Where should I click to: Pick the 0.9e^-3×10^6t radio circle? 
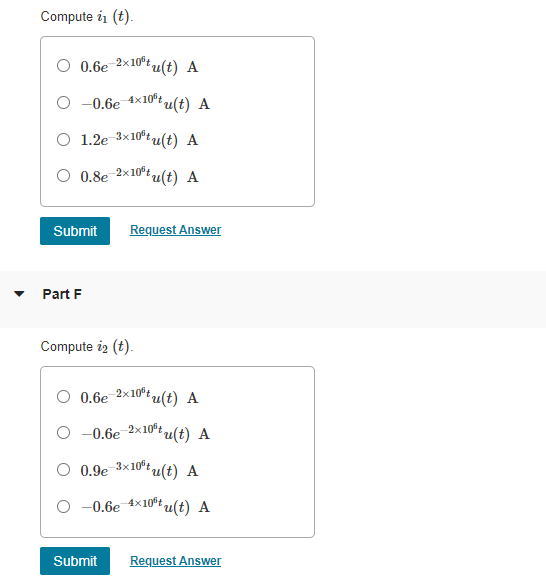pyautogui.click(x=63, y=470)
